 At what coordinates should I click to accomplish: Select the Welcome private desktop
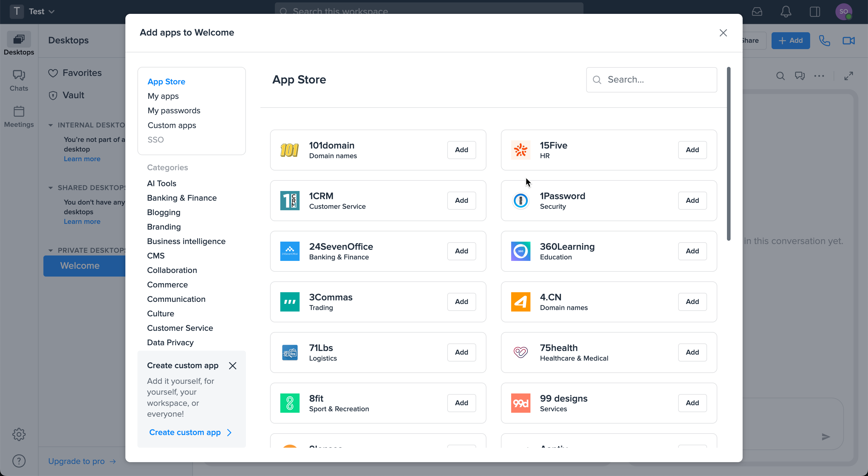point(84,265)
